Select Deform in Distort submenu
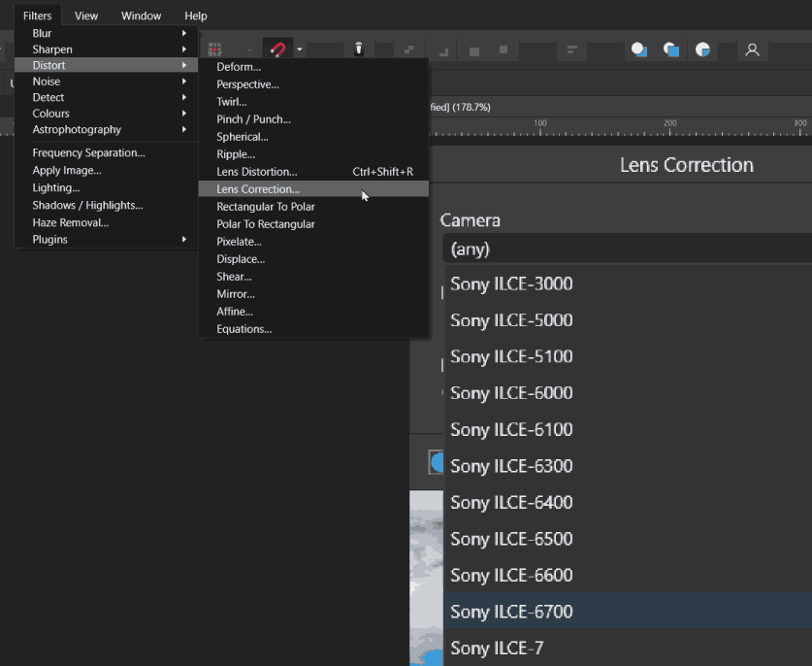Viewport: 812px width, 666px height. [x=313, y=67]
